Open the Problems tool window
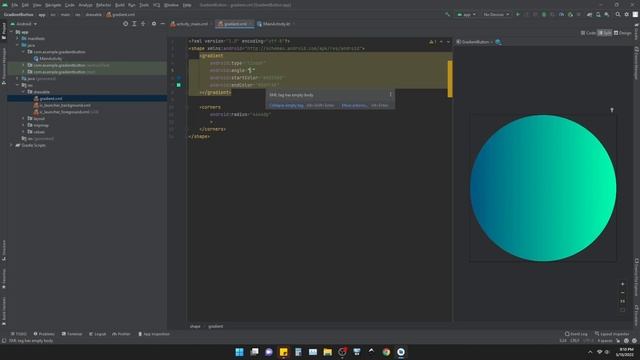The height and width of the screenshot is (360, 640). (x=44, y=334)
